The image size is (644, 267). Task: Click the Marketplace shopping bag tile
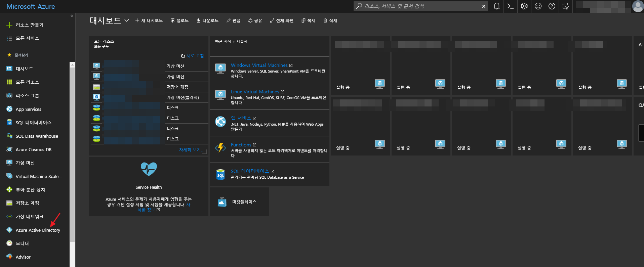coord(222,202)
